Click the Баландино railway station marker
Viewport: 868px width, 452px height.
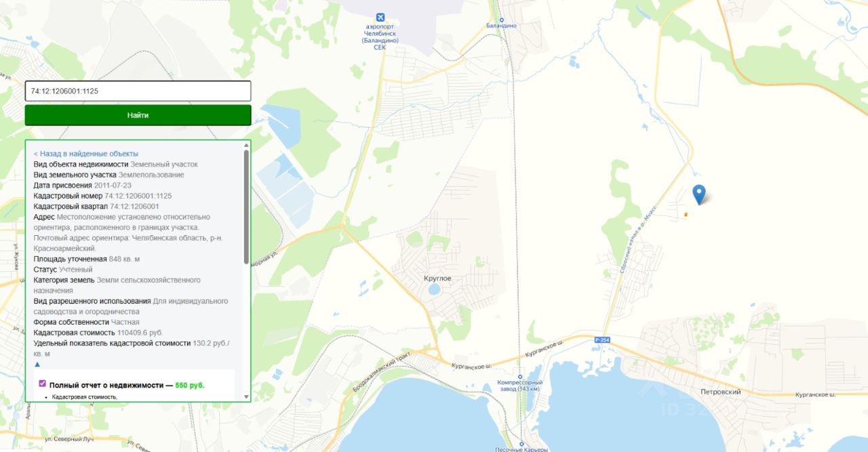click(x=502, y=20)
